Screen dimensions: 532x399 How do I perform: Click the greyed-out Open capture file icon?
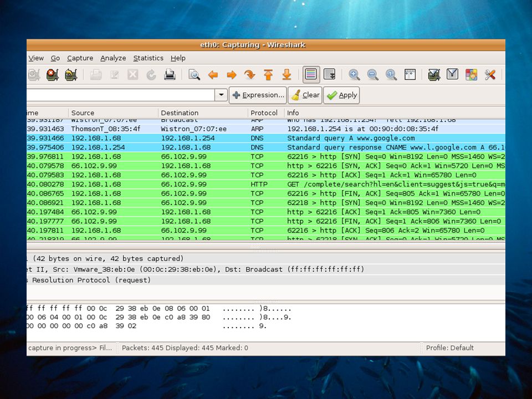coord(96,75)
